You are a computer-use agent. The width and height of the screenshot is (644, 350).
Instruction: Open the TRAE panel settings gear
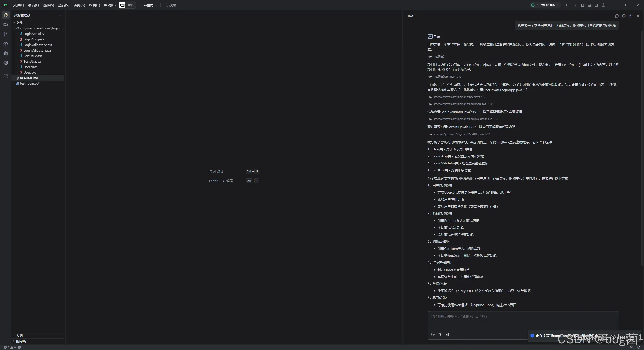click(631, 16)
